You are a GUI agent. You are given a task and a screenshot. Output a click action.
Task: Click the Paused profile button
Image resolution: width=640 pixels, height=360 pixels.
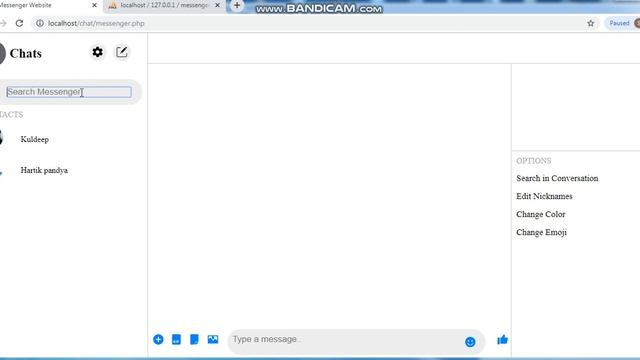[x=622, y=23]
